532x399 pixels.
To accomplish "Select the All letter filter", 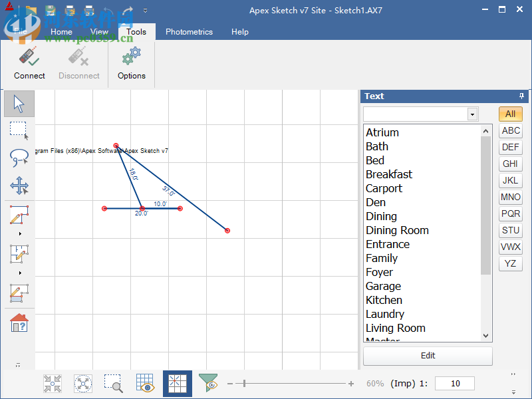I will (x=510, y=114).
